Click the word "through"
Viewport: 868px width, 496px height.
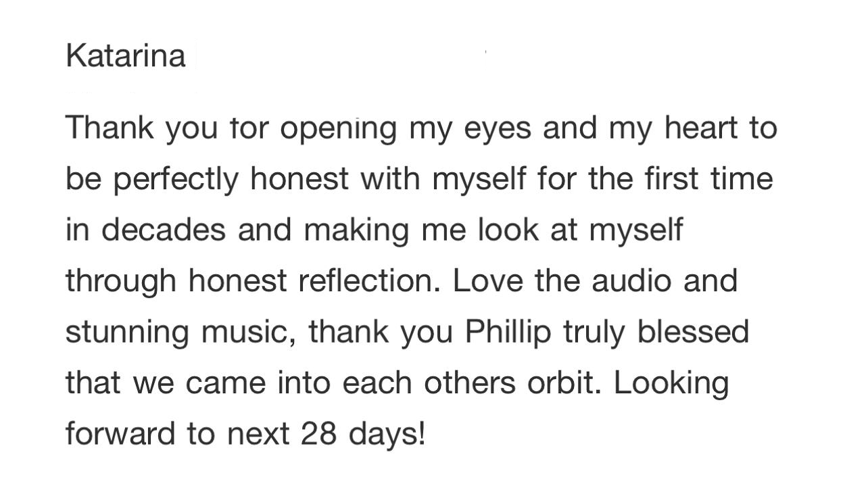(121, 281)
